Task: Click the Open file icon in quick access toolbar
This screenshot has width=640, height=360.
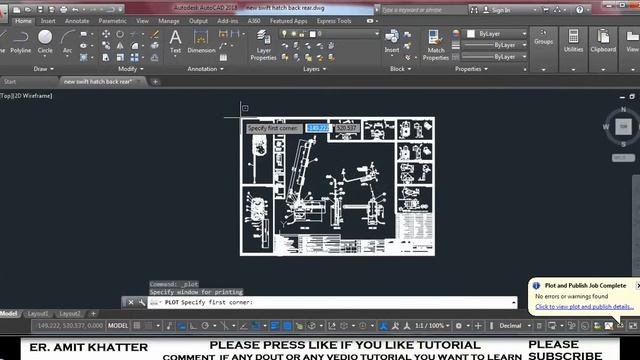Action: [x=28, y=9]
